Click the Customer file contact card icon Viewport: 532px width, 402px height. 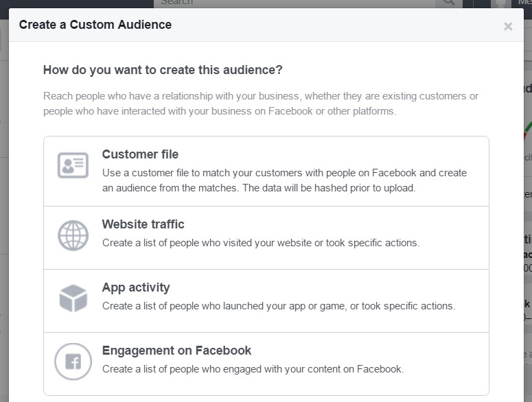pyautogui.click(x=73, y=165)
